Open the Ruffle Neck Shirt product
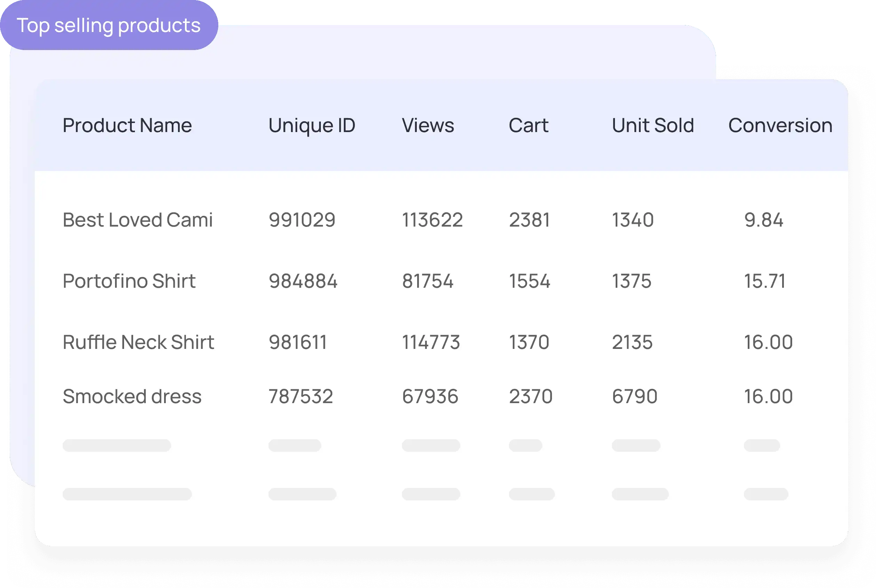This screenshot has width=876, height=588. pos(138,342)
